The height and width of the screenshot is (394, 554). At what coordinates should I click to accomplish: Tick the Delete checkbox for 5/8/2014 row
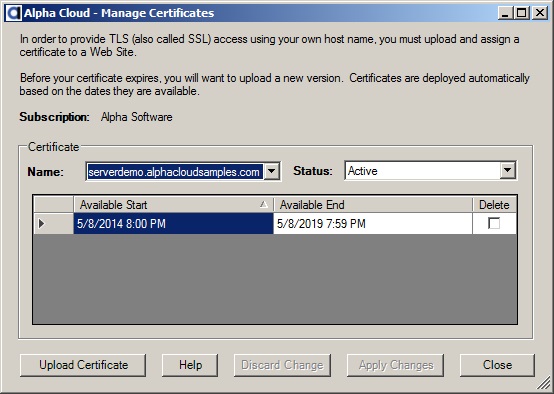click(x=494, y=223)
